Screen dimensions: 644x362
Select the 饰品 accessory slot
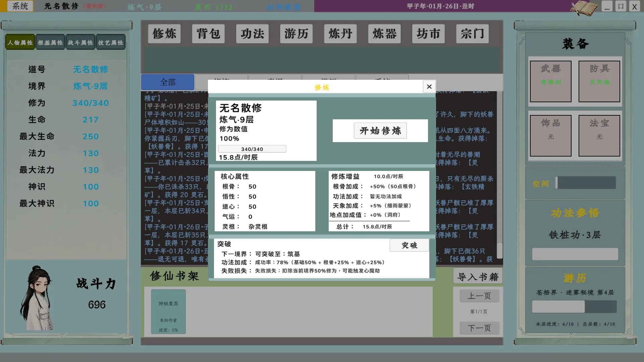click(x=551, y=136)
